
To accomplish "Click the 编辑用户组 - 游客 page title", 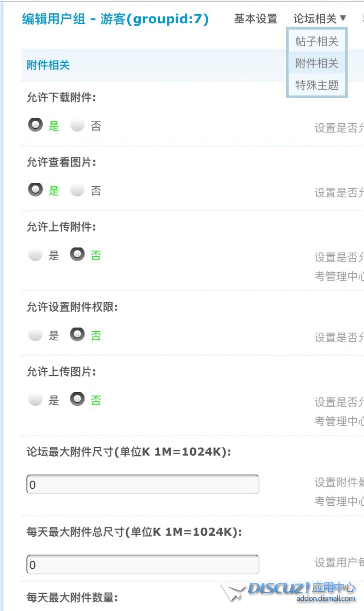I will (x=116, y=19).
